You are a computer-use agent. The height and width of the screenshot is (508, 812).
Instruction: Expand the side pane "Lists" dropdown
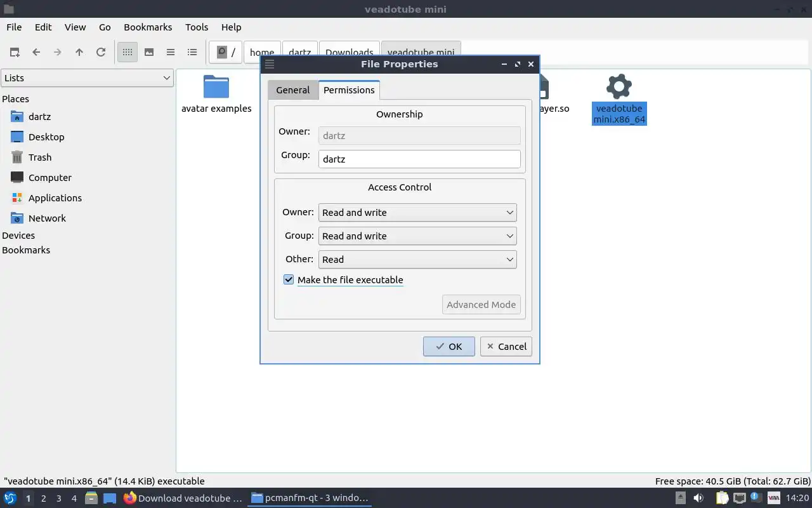coord(87,78)
